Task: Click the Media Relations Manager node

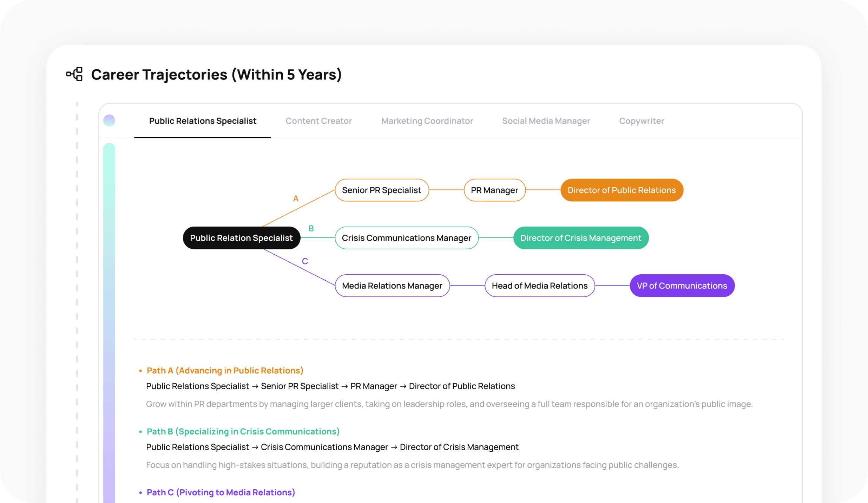Action: [x=392, y=286]
